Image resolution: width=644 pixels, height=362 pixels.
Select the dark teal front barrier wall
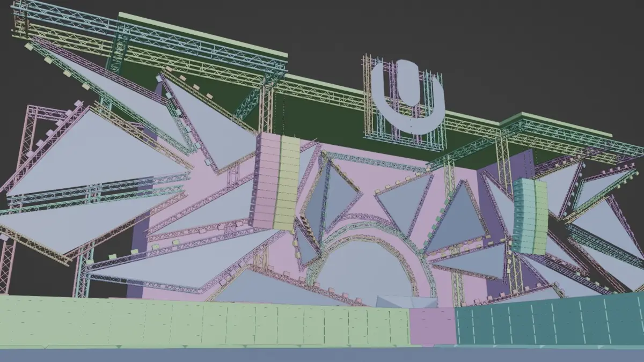coord(550,320)
